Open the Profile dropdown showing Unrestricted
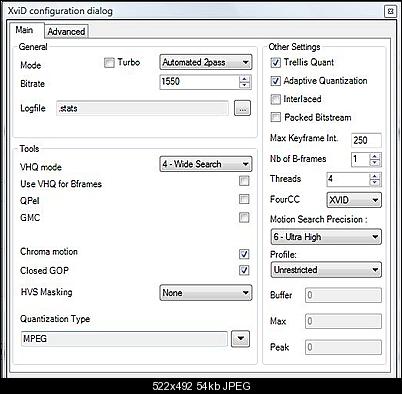The height and width of the screenshot is (394, 402). [326, 270]
